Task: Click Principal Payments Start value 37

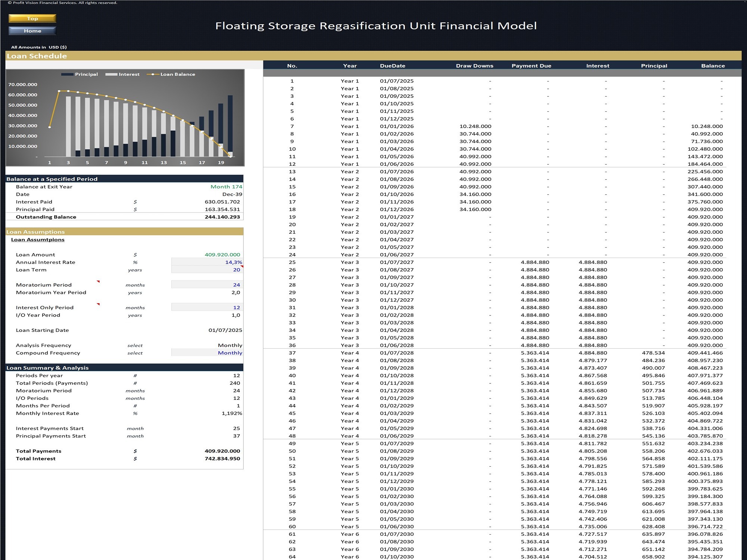Action: tap(236, 436)
